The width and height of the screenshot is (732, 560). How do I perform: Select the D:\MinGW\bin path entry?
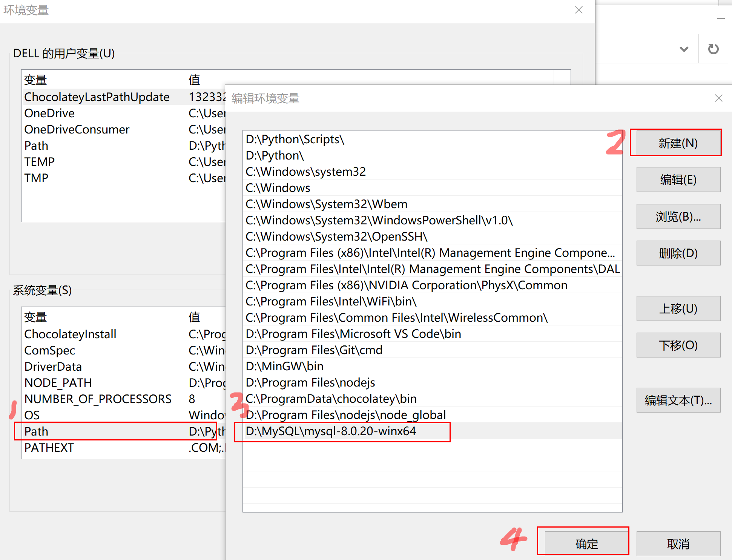(x=284, y=366)
